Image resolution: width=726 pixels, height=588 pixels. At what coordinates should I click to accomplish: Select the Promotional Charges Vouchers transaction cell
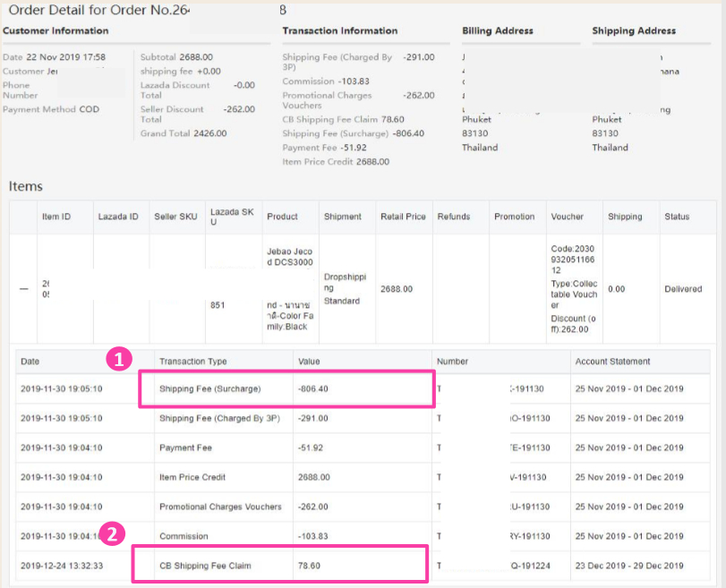pyautogui.click(x=220, y=507)
